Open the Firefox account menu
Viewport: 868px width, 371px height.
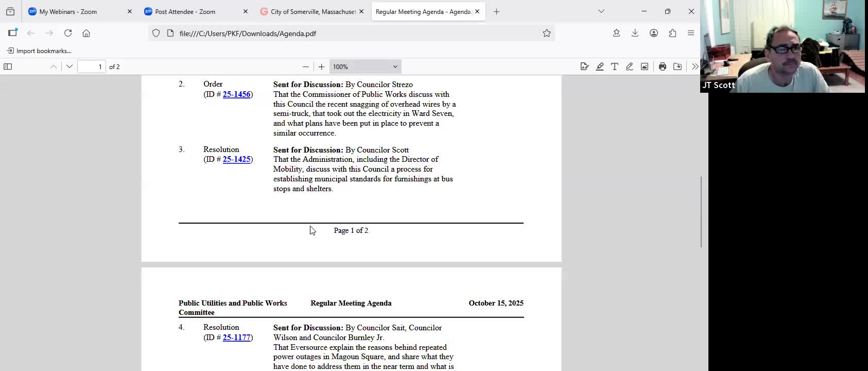coord(654,33)
